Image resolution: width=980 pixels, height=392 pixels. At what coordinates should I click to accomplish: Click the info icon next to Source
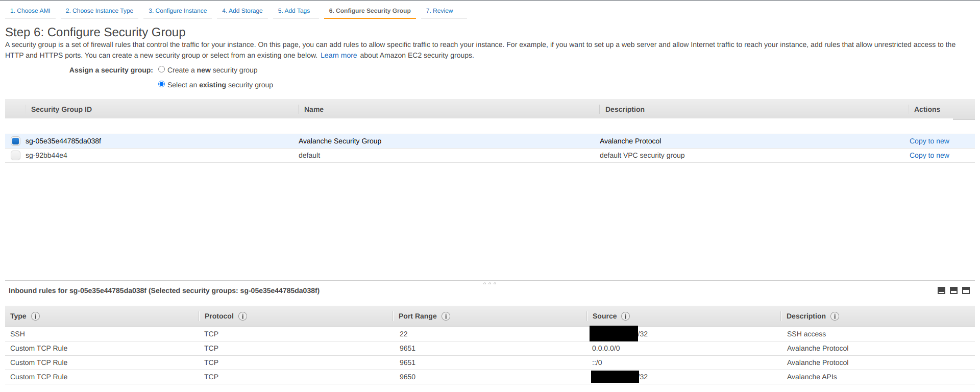(625, 316)
